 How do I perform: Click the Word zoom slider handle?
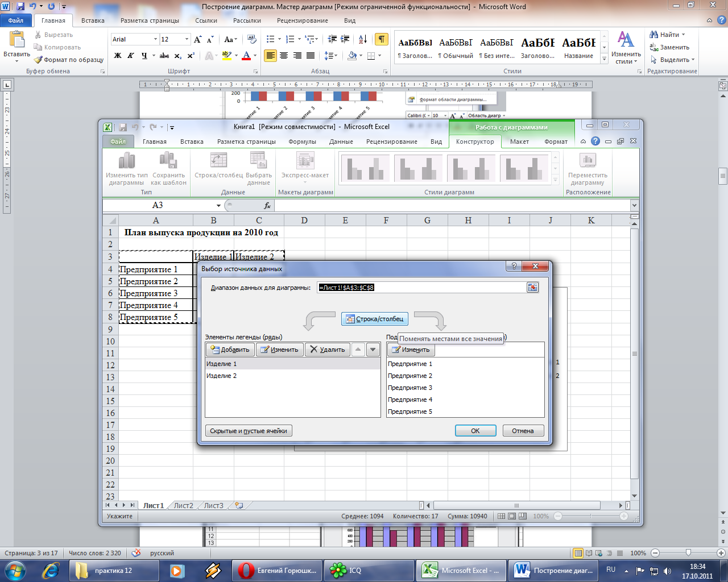point(688,553)
